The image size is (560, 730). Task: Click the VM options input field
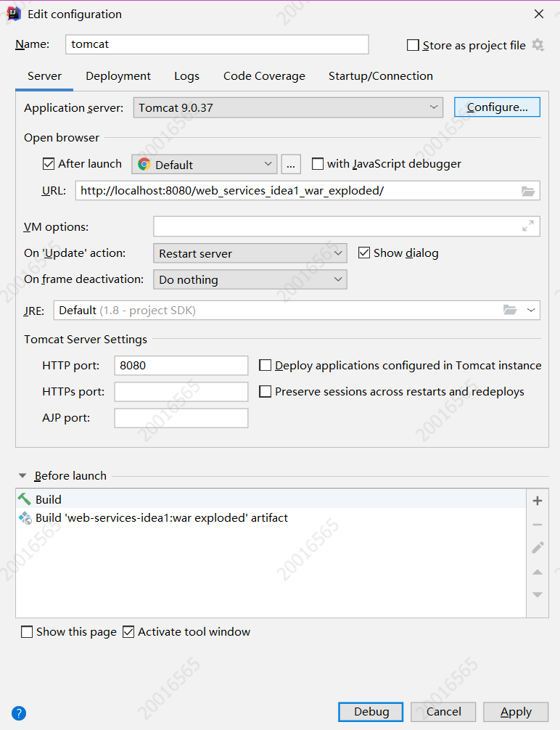click(x=347, y=226)
